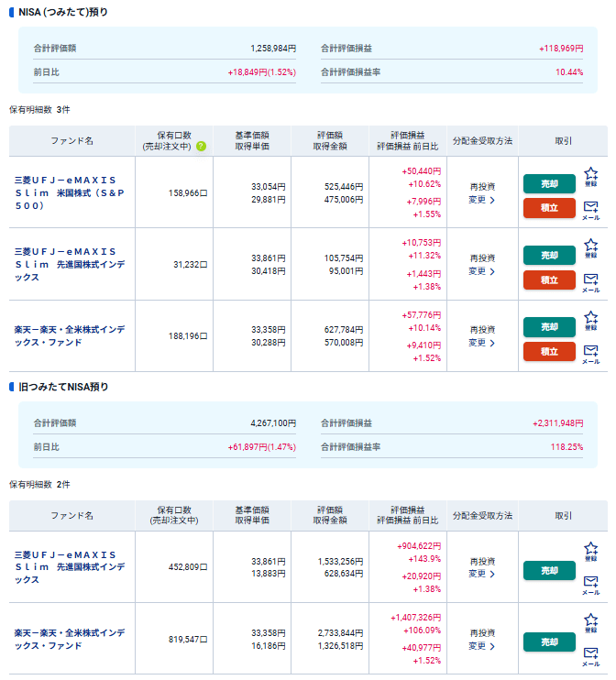The width and height of the screenshot is (616, 680).
Task: Select valuation amount 627,784円
Action: [x=344, y=330]
